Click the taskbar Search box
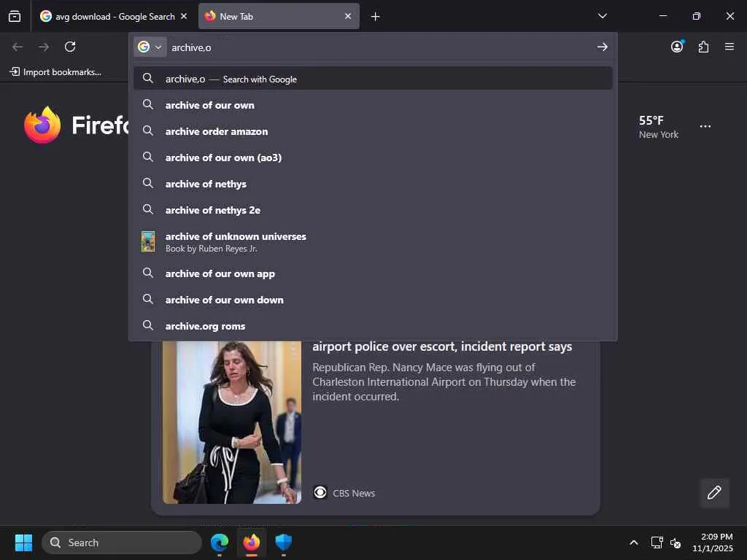 [x=122, y=542]
